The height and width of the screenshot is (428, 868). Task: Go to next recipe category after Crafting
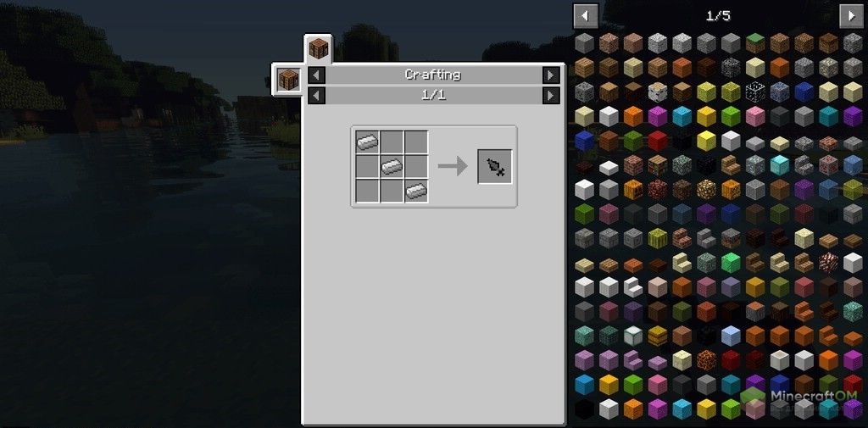tap(551, 75)
